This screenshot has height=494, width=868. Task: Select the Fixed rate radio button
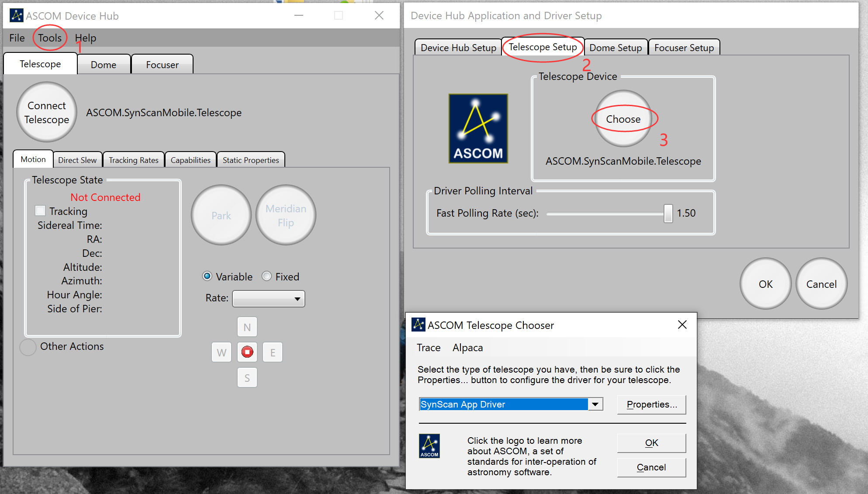[266, 276]
